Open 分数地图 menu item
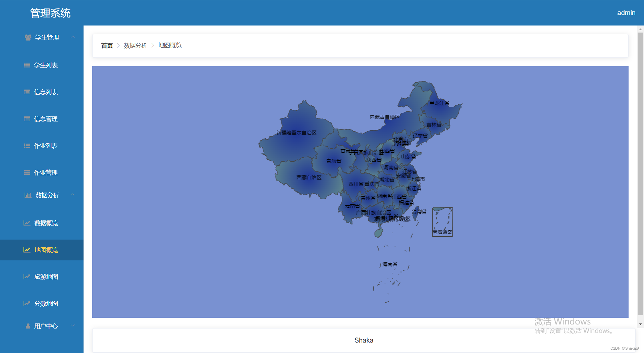Image resolution: width=644 pixels, height=353 pixels. pyautogui.click(x=42, y=303)
